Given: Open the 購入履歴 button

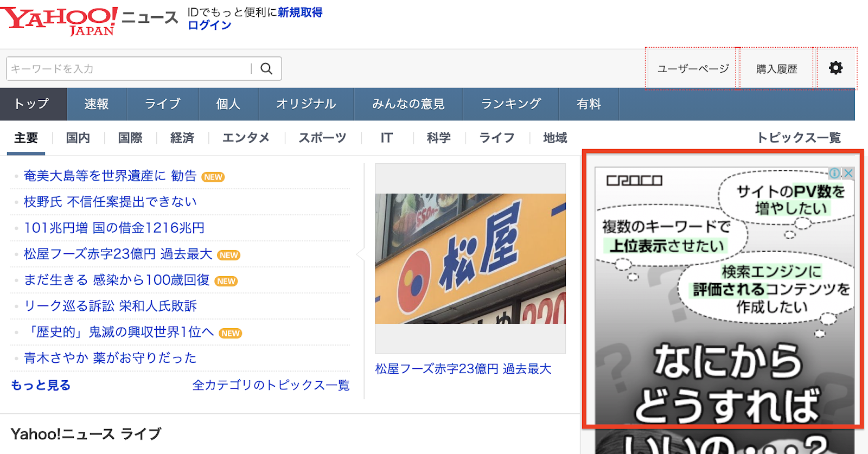Looking at the screenshot, I should 777,69.
